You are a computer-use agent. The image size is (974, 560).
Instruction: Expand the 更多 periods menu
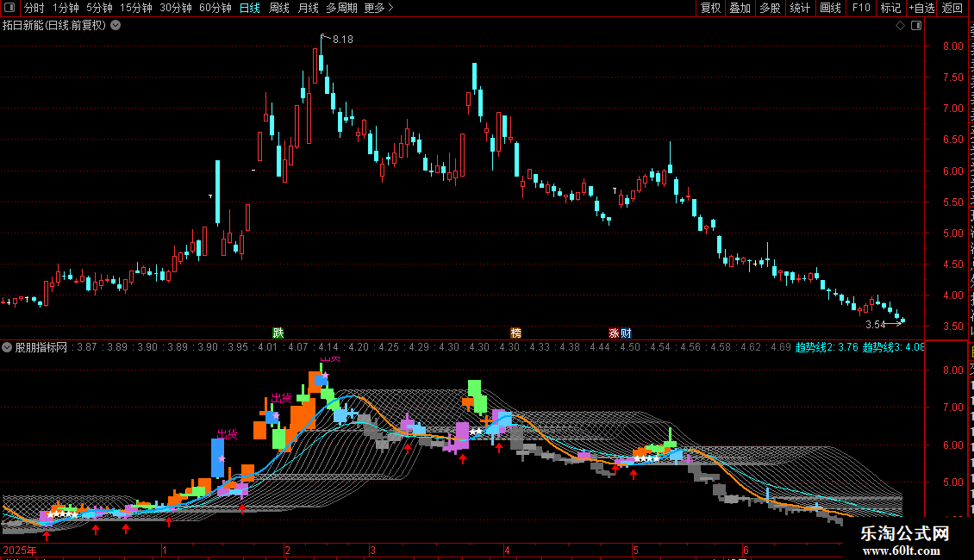pos(378,8)
